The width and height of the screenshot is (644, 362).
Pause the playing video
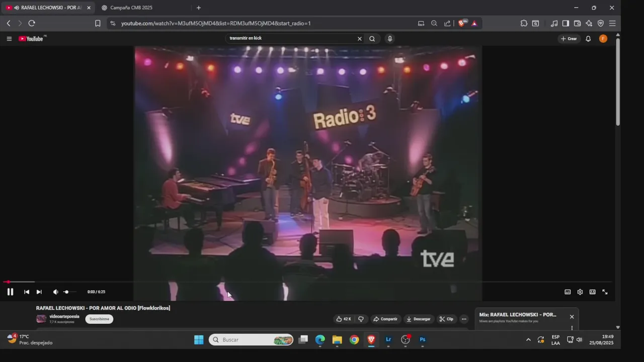[10, 292]
